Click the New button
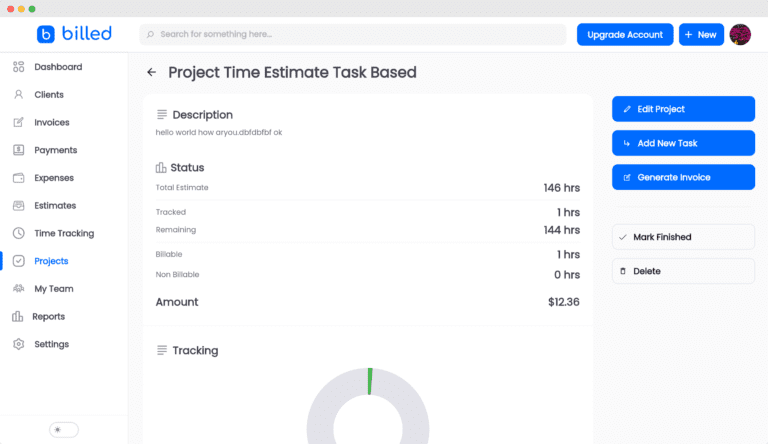The height and width of the screenshot is (444, 768). pyautogui.click(x=701, y=35)
